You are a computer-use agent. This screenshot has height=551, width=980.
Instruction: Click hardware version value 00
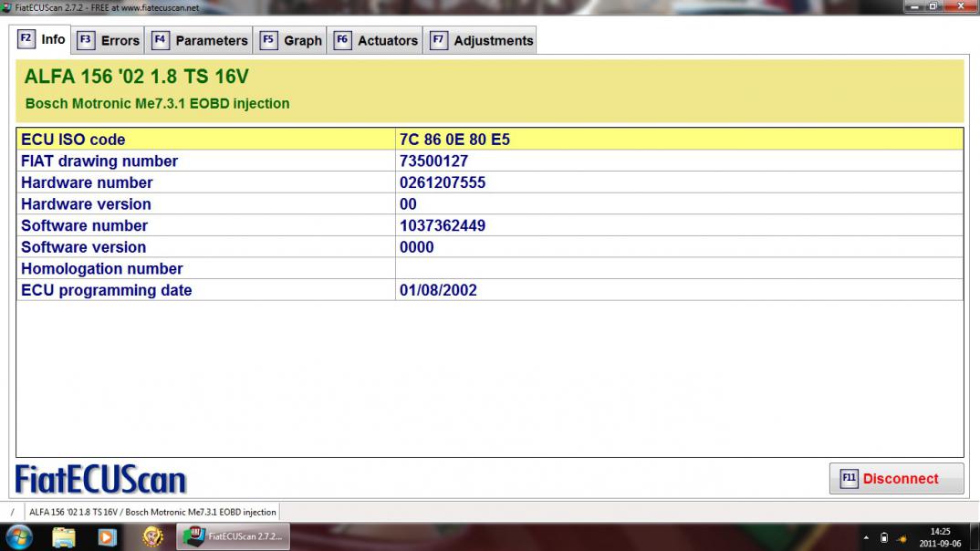(x=408, y=204)
